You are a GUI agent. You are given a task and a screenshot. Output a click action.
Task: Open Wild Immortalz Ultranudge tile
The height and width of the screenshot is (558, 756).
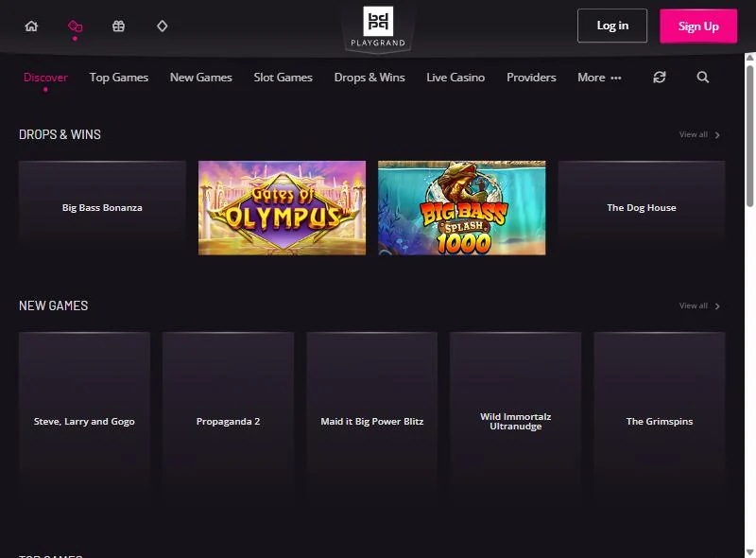pos(515,421)
